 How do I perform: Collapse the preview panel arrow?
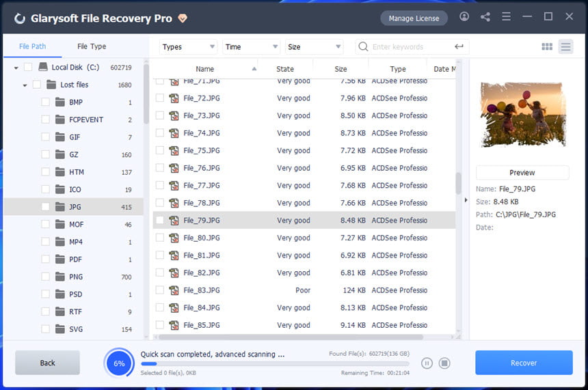[x=466, y=200]
